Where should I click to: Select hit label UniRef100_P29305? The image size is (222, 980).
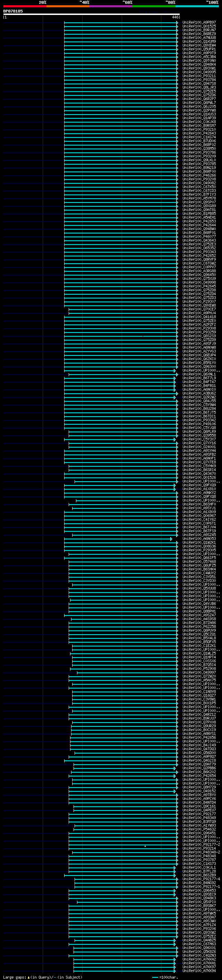(199, 550)
